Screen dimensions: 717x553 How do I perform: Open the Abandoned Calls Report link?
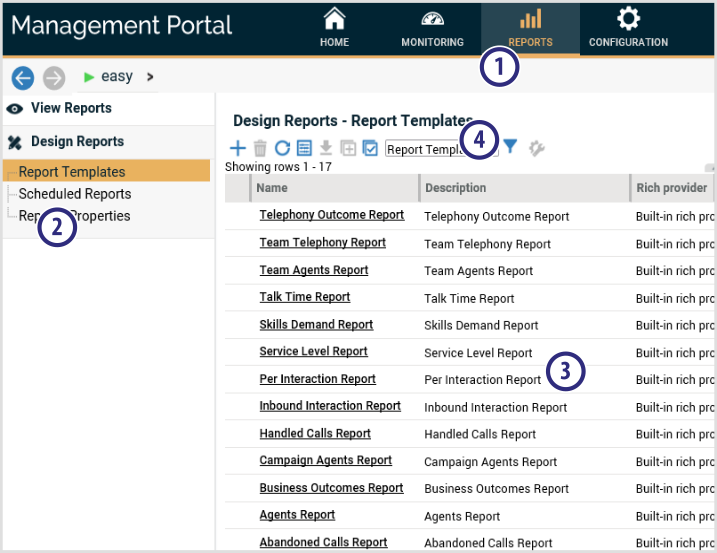(x=323, y=542)
